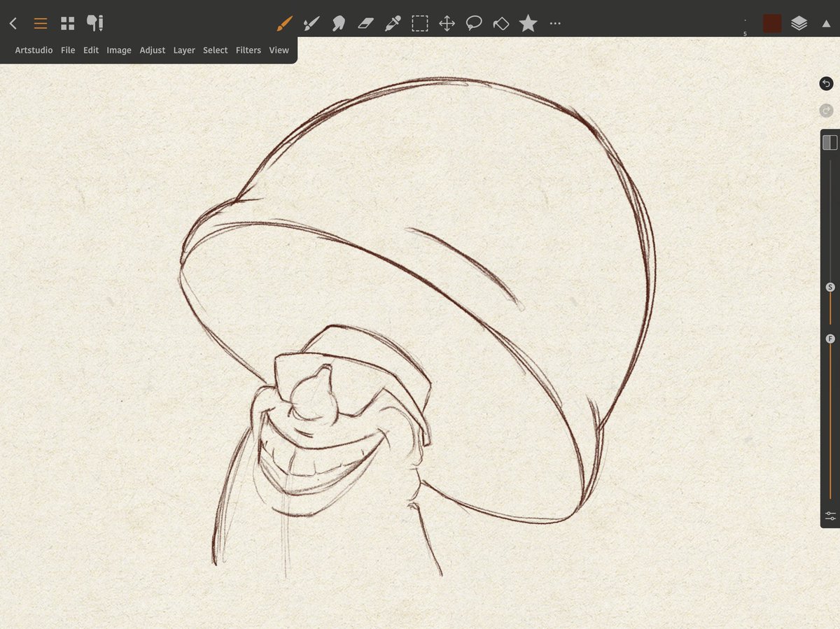The height and width of the screenshot is (629, 840).
Task: Select the Move transform tool
Action: tap(447, 24)
